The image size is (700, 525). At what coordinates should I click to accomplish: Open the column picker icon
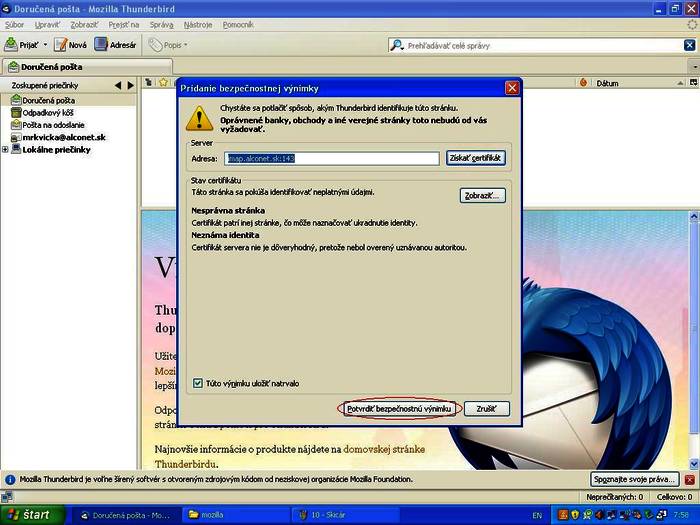693,83
